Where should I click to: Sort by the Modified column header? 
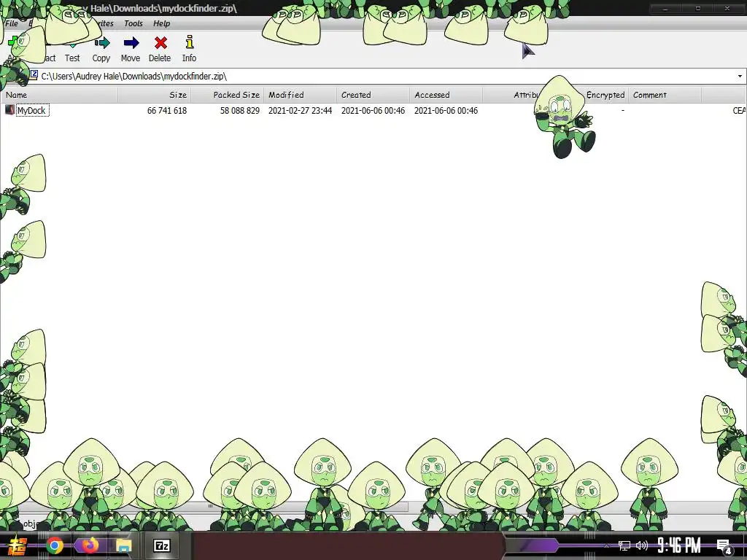[x=300, y=95]
